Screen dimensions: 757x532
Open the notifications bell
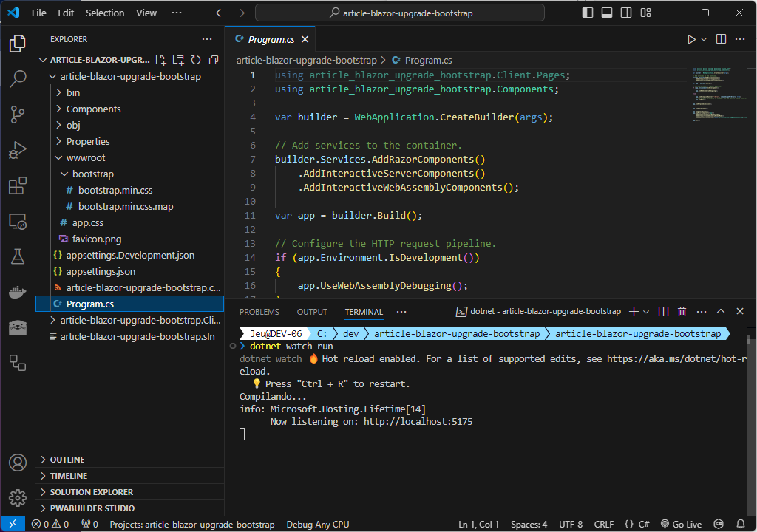tap(741, 525)
